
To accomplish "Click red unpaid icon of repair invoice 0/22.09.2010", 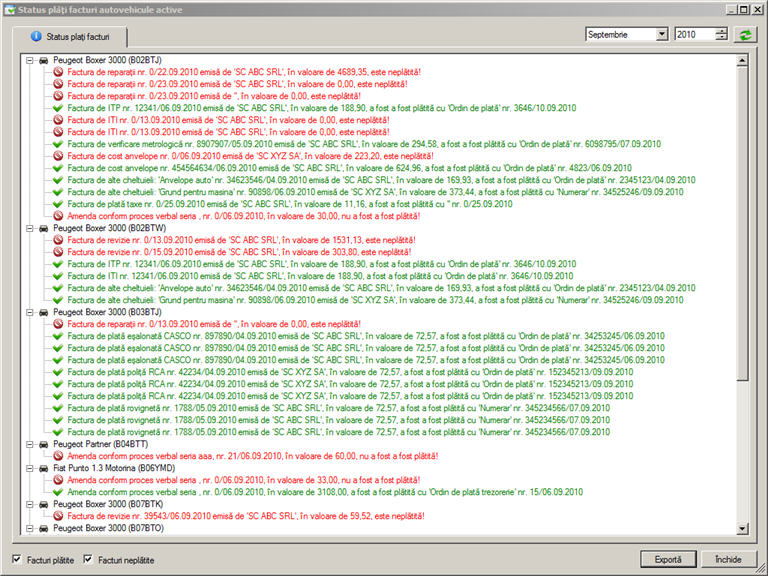I will coord(59,73).
